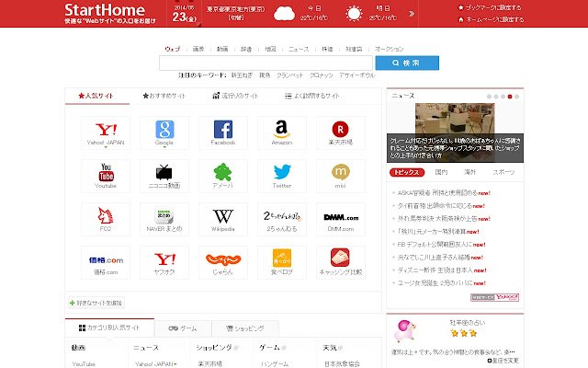Expand the weather forecast double-arrow

tap(412, 14)
